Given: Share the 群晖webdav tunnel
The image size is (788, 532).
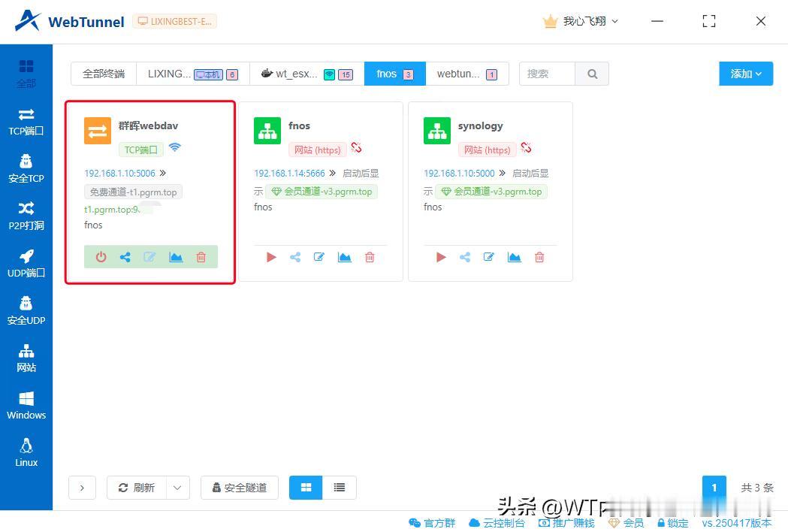Looking at the screenshot, I should tap(125, 257).
